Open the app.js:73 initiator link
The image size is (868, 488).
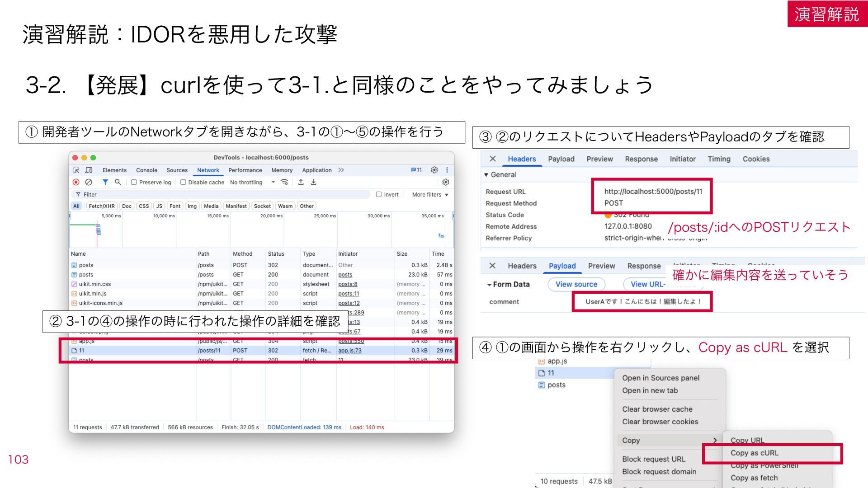coord(350,350)
